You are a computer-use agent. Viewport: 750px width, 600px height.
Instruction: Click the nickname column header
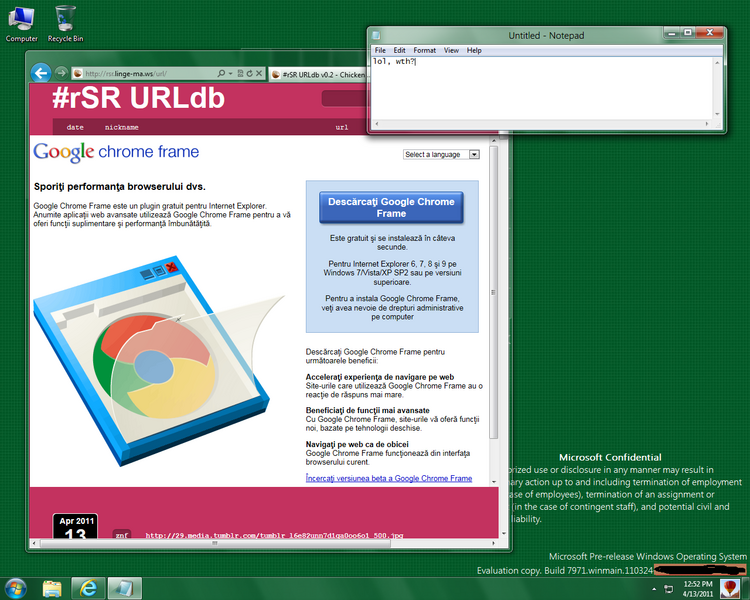pos(121,127)
